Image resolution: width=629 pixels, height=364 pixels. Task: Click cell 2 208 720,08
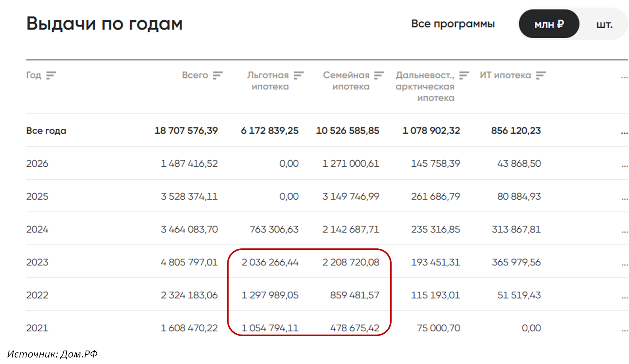click(351, 262)
